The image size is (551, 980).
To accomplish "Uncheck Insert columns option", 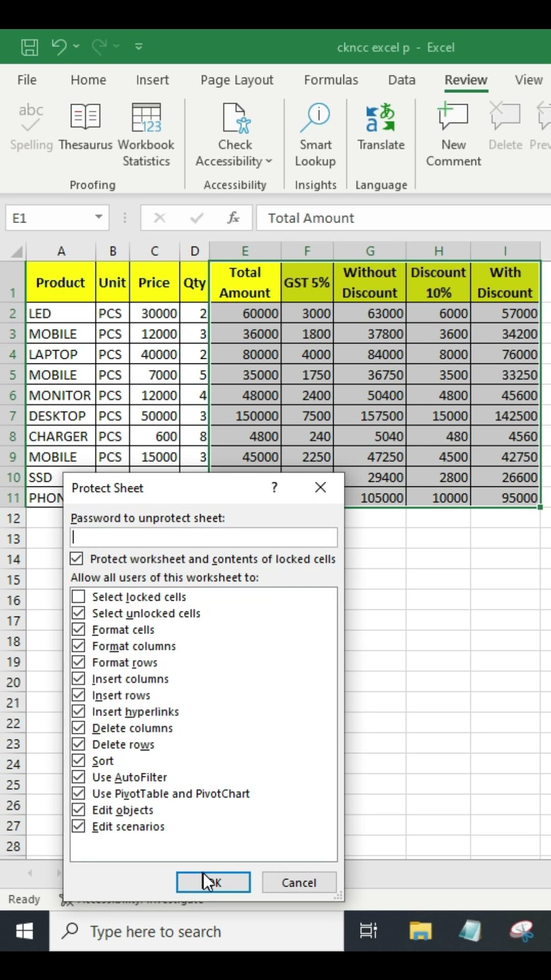I will click(x=79, y=678).
